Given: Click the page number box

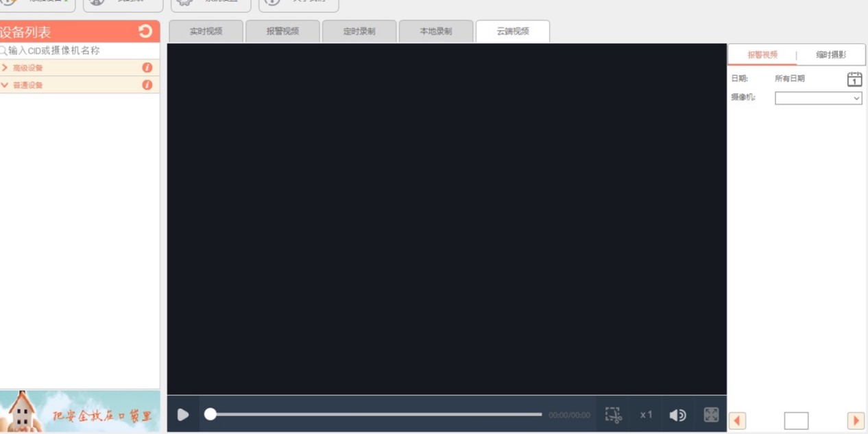Looking at the screenshot, I should tap(796, 420).
